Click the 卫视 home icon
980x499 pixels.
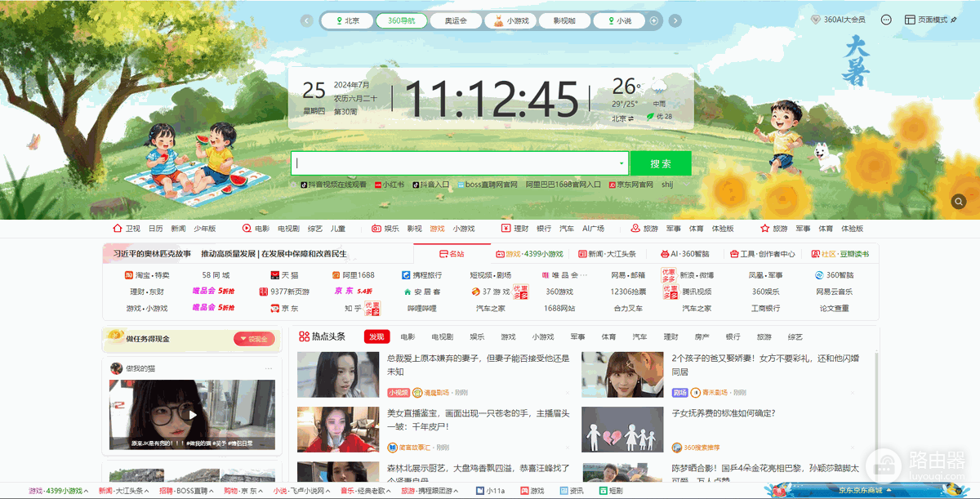(x=117, y=229)
